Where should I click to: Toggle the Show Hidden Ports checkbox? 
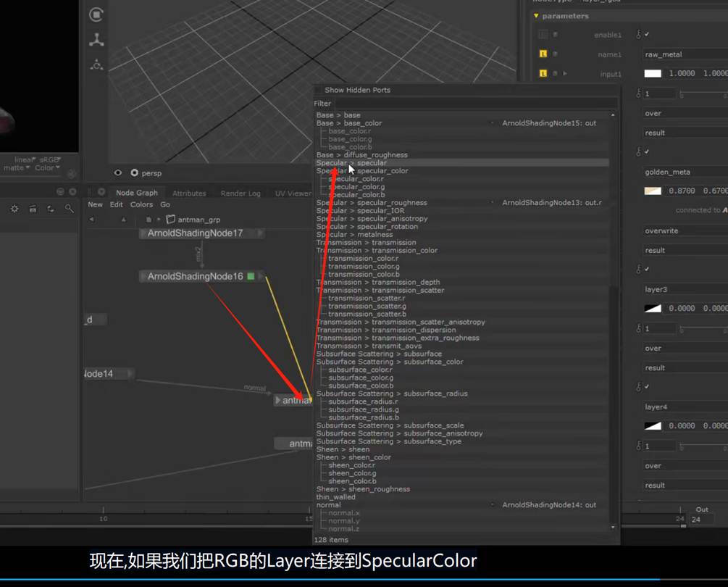tap(319, 90)
